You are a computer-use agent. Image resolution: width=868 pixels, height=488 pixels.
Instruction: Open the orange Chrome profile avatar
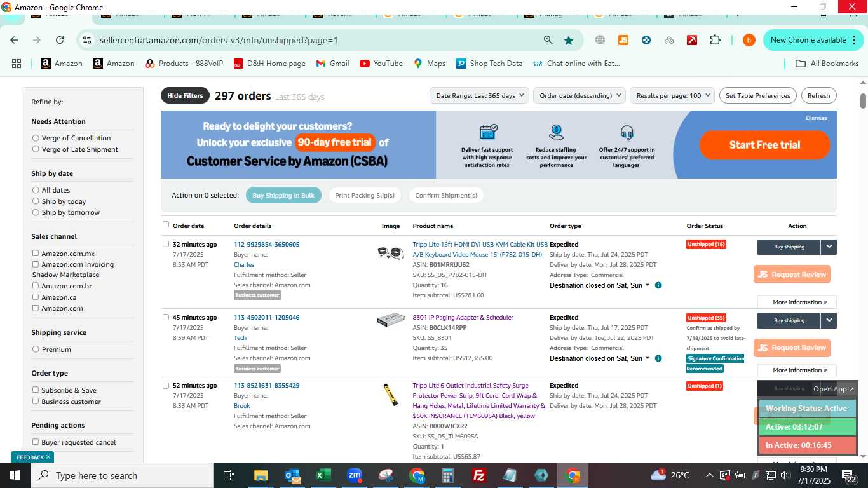[749, 40]
